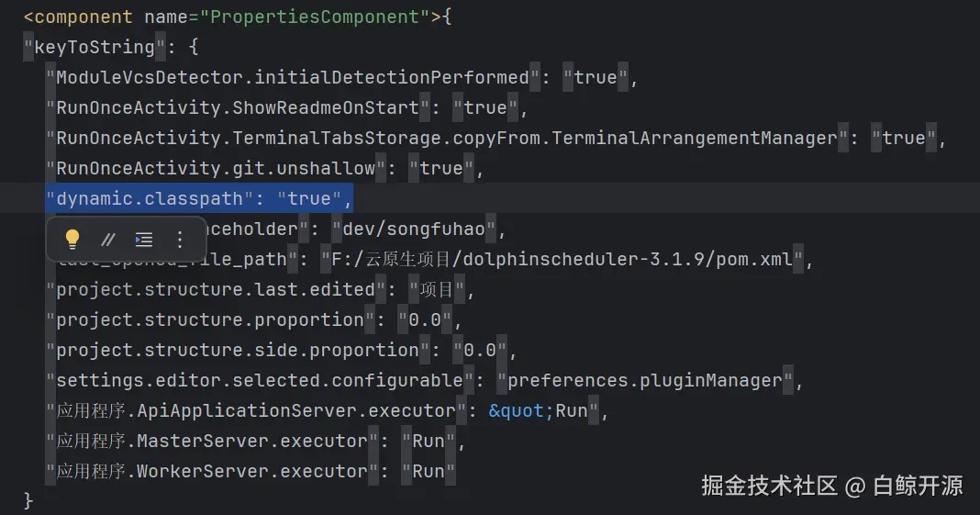Click the project.structure.proportion key

[209, 319]
